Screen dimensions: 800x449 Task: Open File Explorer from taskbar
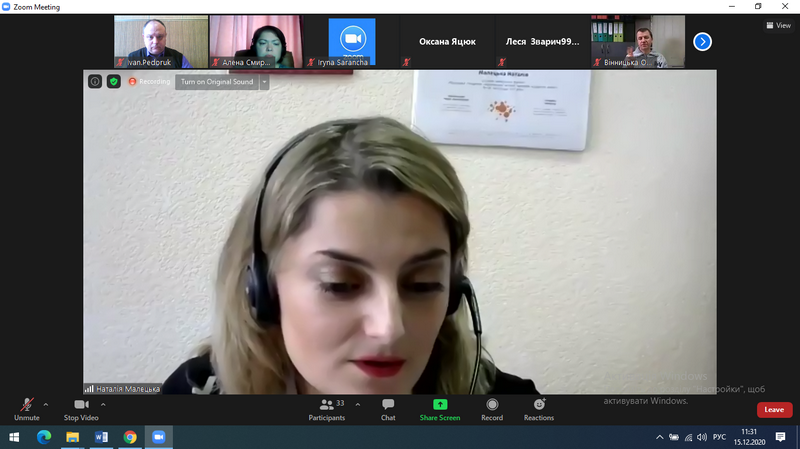pos(72,437)
